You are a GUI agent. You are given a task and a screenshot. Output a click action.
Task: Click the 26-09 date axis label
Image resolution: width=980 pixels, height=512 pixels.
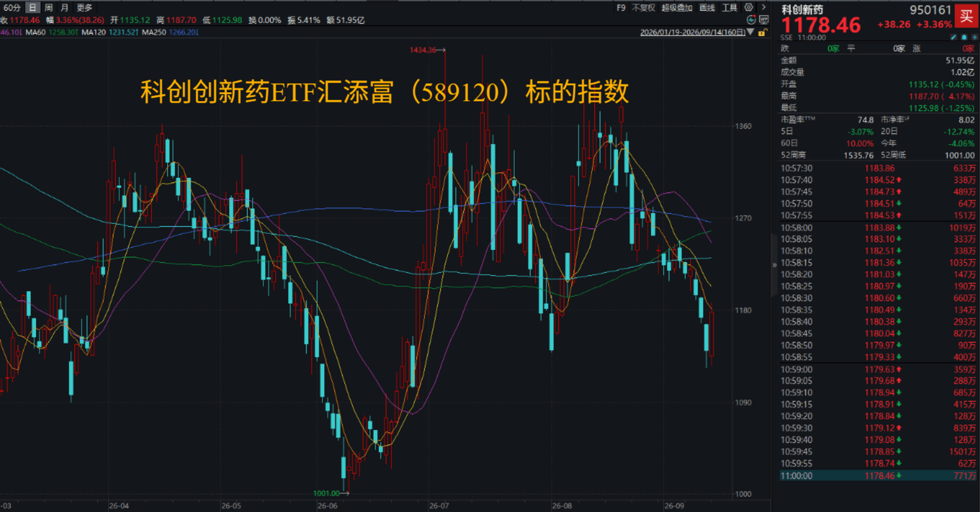(674, 506)
